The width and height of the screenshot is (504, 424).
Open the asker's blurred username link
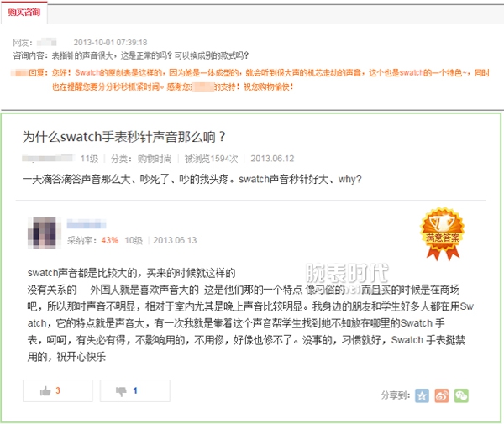(48, 158)
